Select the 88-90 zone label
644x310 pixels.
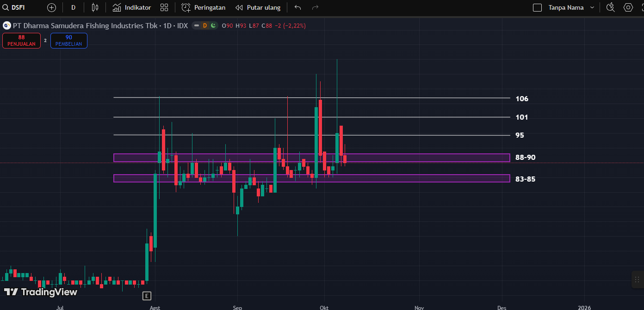tap(526, 158)
